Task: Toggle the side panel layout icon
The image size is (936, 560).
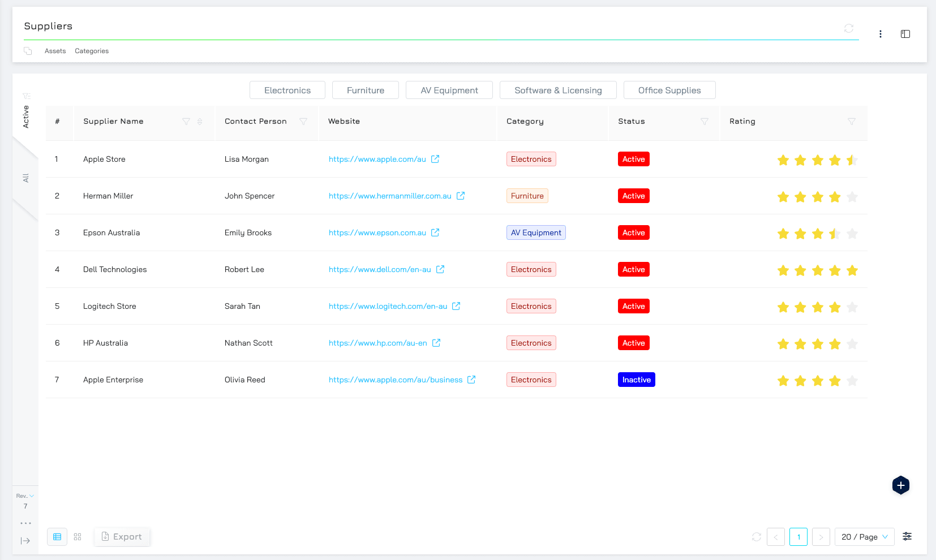Action: 905,34
